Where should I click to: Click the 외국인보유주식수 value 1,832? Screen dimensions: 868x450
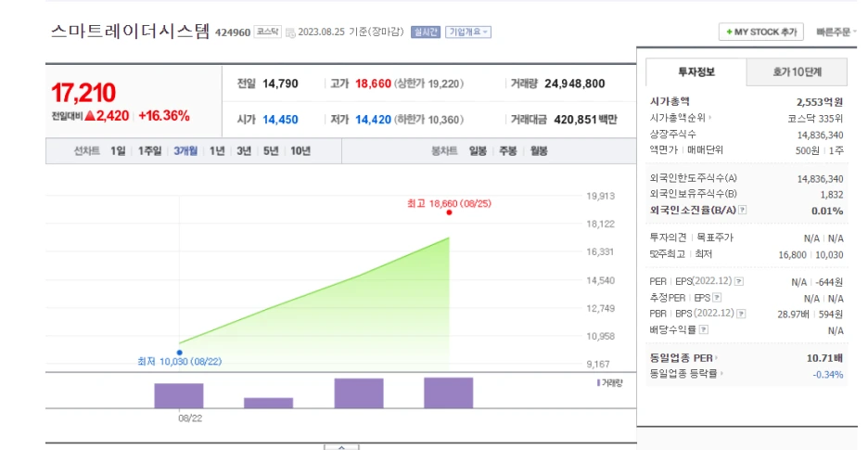832,195
